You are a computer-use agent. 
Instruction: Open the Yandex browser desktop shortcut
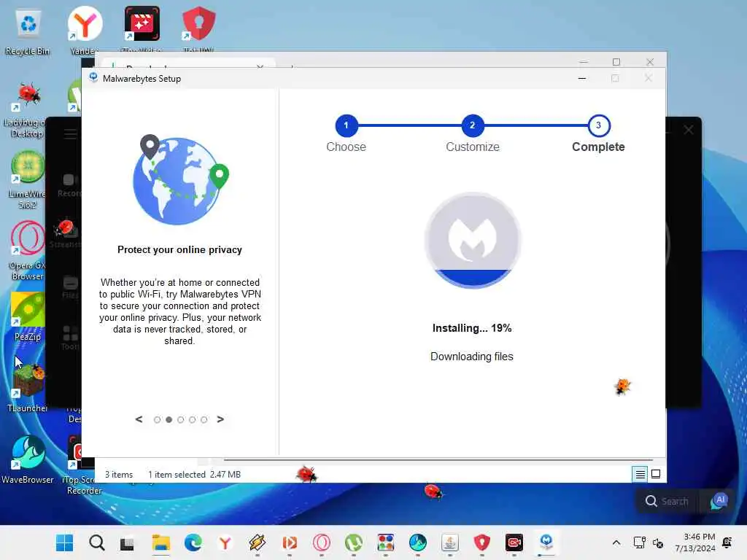(85, 29)
